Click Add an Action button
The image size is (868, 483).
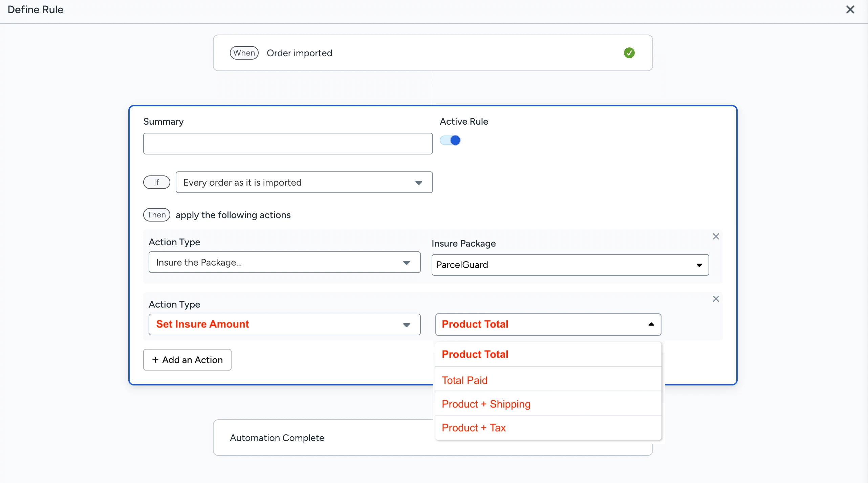point(187,360)
